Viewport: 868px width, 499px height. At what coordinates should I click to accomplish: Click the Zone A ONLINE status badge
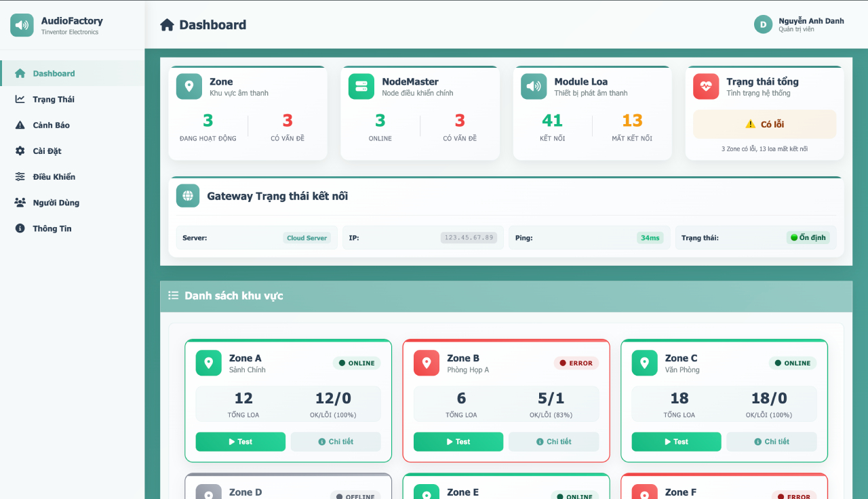(357, 363)
